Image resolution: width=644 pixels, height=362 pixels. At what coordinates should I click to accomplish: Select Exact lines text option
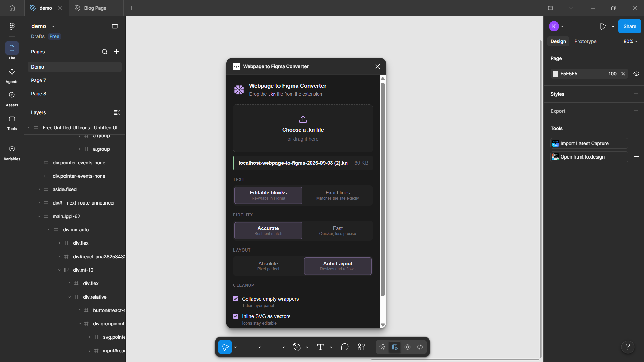pyautogui.click(x=338, y=195)
